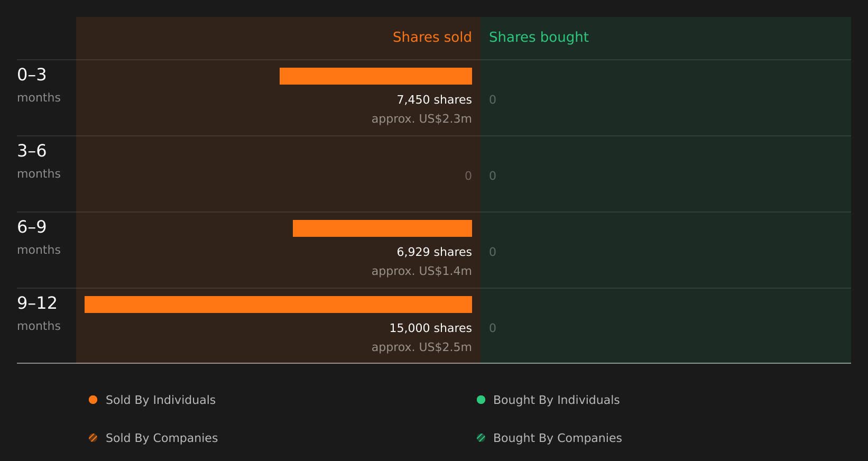Click the bought zero value in 3–6 months row

(x=493, y=176)
